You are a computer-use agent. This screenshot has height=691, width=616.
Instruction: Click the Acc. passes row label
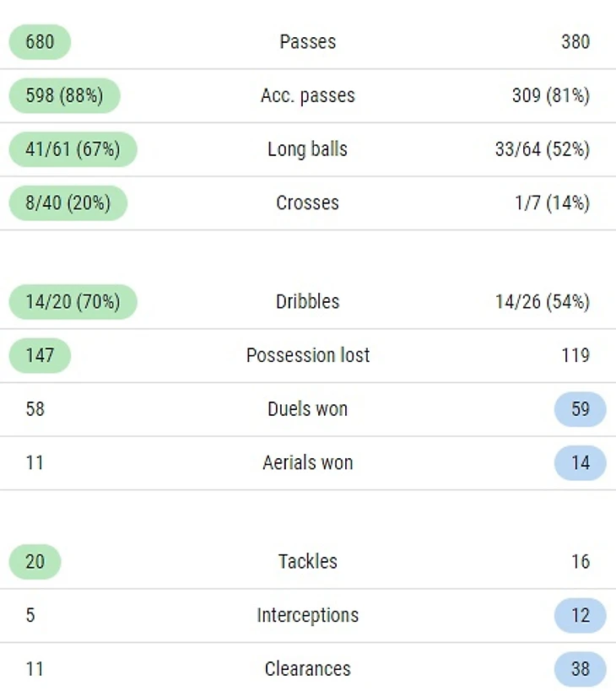click(307, 95)
